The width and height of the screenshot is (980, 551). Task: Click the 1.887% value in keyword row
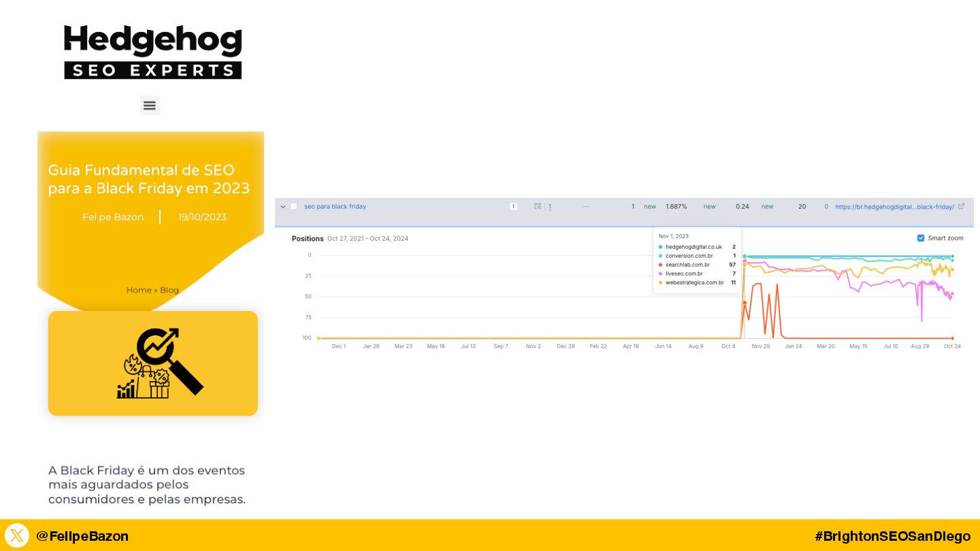[676, 206]
